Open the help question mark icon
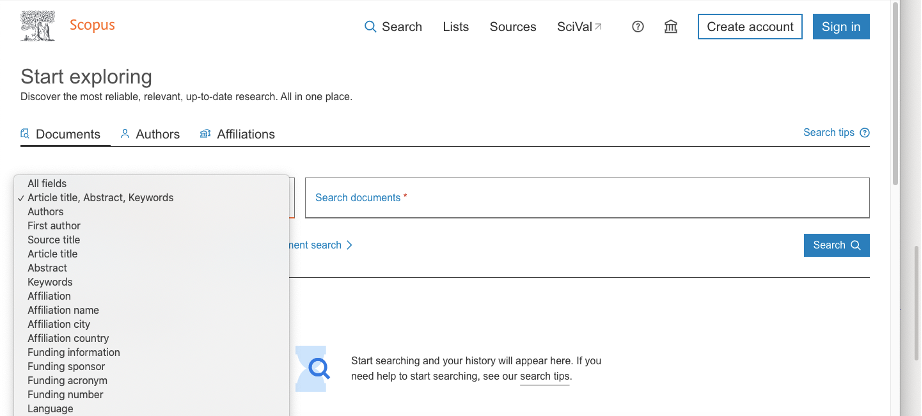This screenshot has width=922, height=416. tap(638, 27)
